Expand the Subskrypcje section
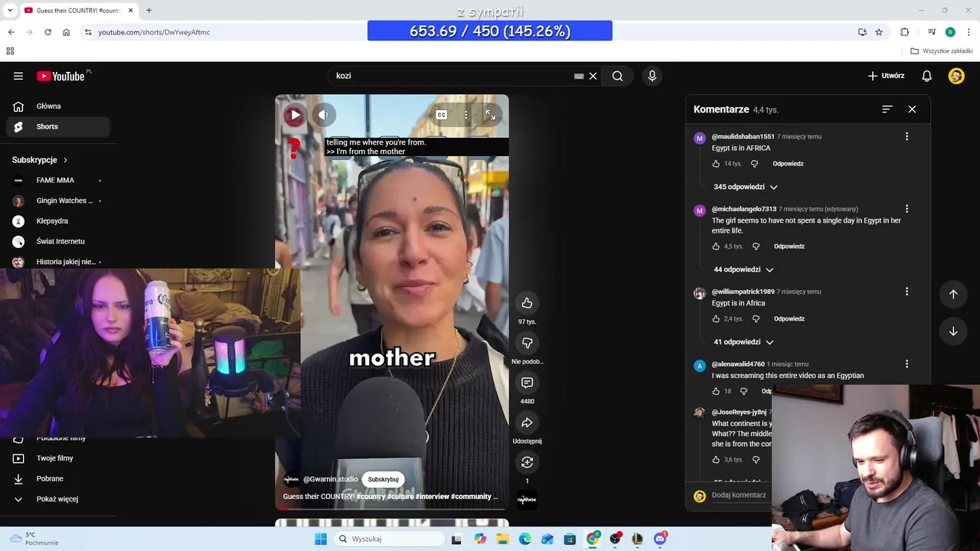 40,160
